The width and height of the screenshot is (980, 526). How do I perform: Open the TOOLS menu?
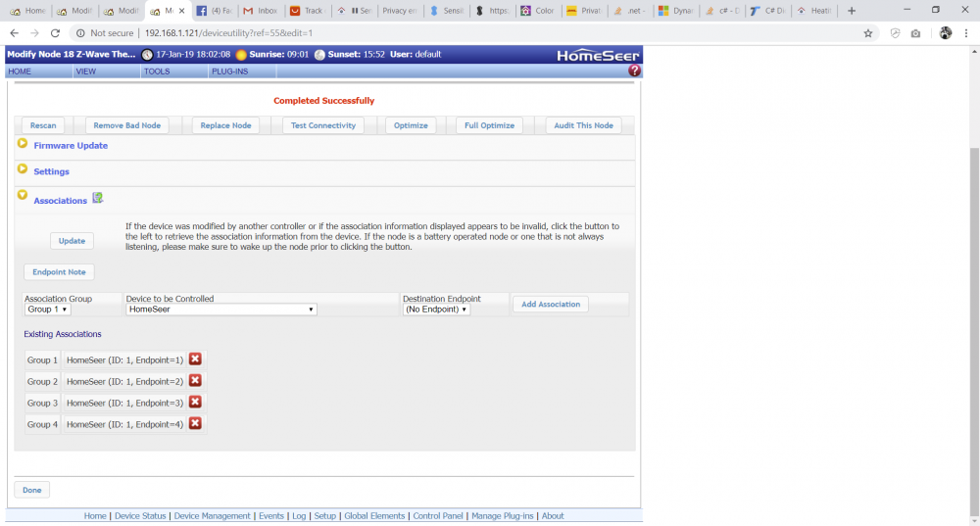[157, 72]
